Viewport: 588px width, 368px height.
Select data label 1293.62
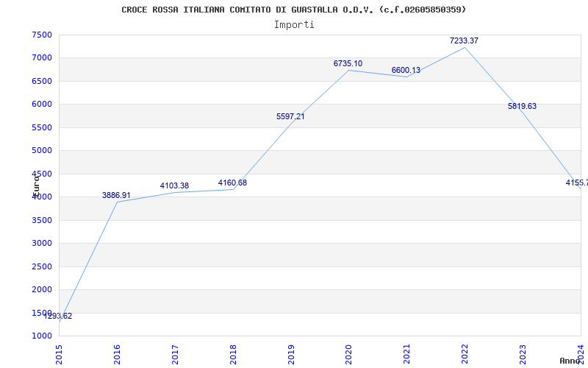pyautogui.click(x=58, y=316)
